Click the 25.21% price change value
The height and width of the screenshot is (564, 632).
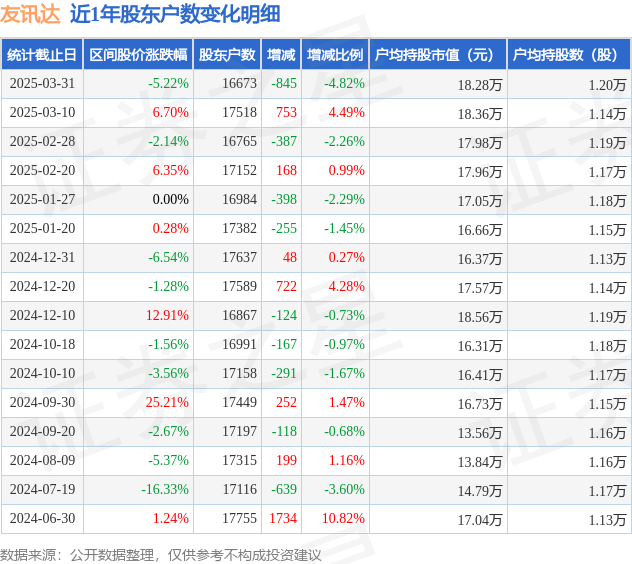tap(167, 403)
